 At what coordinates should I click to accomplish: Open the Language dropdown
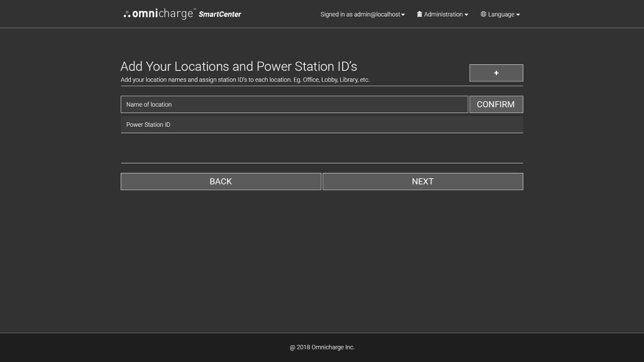500,14
